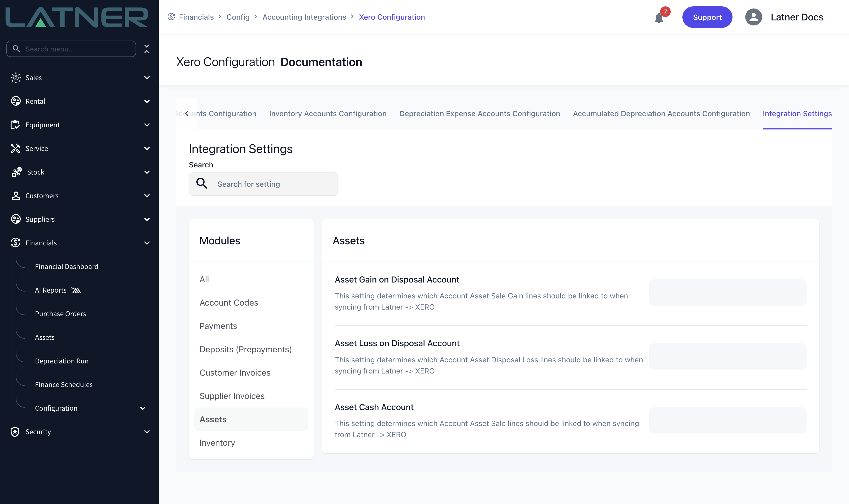Expand the Security menu chevron
849x504 pixels.
(x=147, y=432)
